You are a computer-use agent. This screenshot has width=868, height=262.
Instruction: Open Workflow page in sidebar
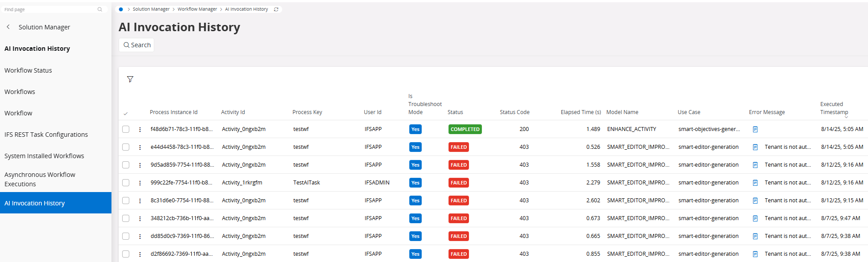point(18,113)
